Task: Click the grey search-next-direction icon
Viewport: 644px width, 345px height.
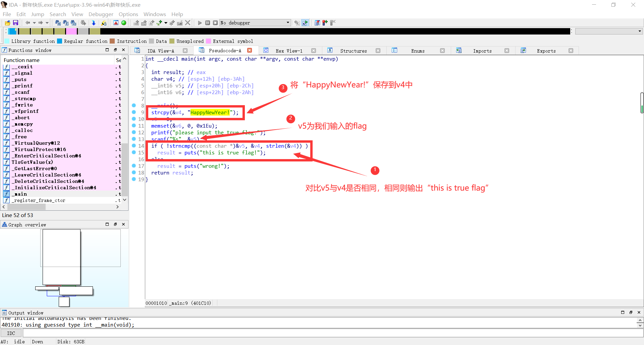Action: tap(84, 23)
